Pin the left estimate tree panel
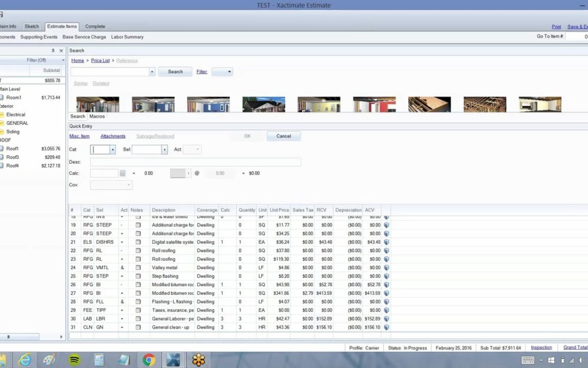Viewport: 588px width, 368px height. click(x=53, y=51)
